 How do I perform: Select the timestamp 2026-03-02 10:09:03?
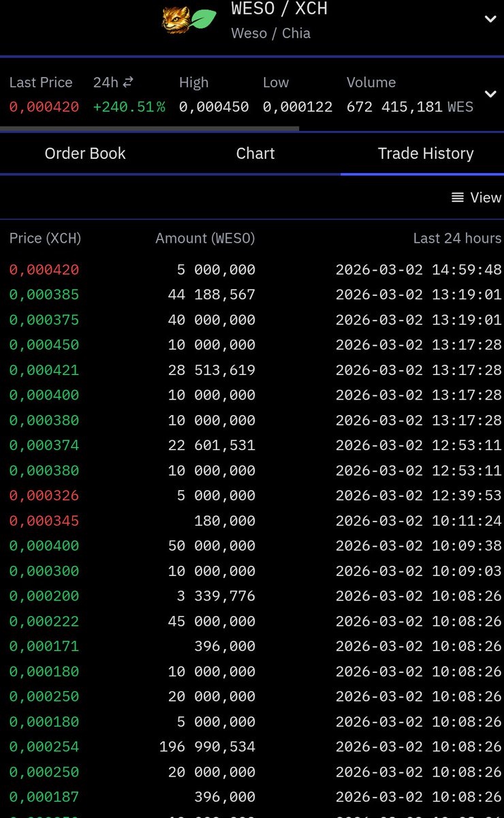pyautogui.click(x=418, y=571)
